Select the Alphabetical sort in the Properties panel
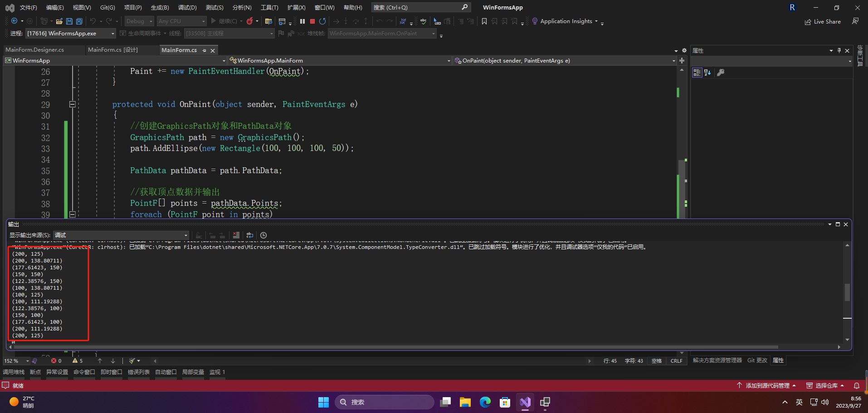This screenshot has width=868, height=413. point(707,73)
